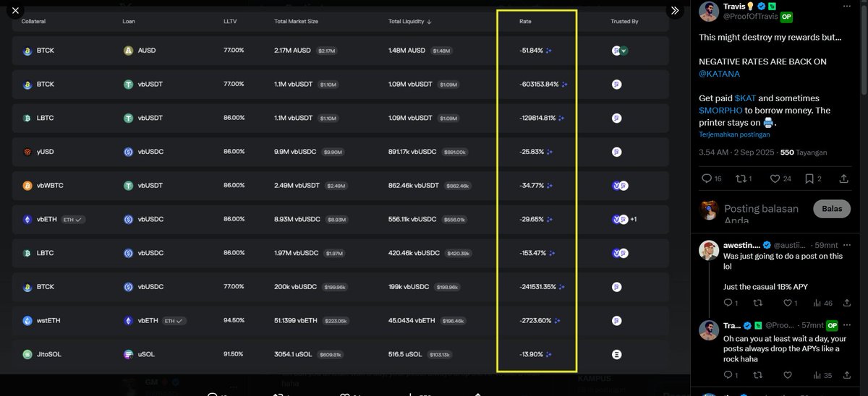
Task: Open Travis profile avatar in post header
Action: [709, 12]
